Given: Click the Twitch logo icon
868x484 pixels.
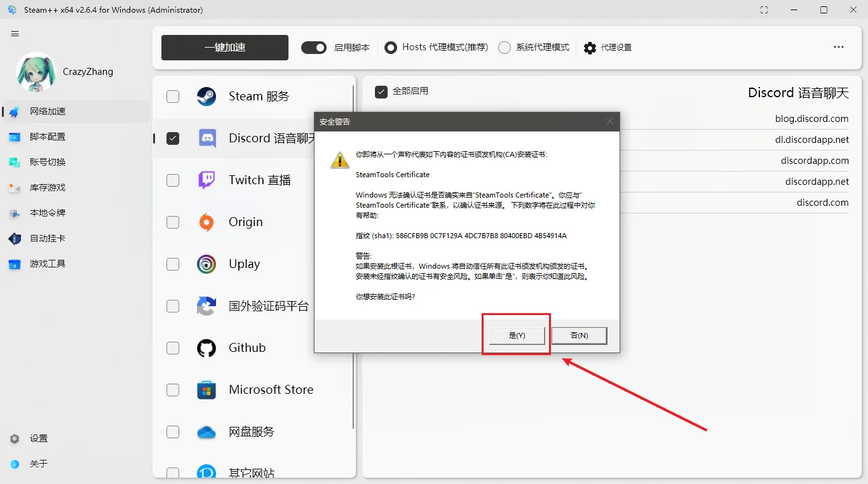Looking at the screenshot, I should click(x=207, y=180).
